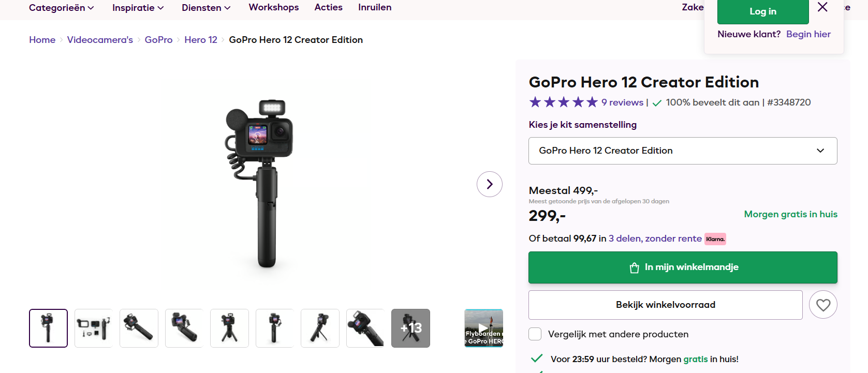The image size is (868, 373).
Task: Click the Klarna badge next to the payment info
Action: 715,239
